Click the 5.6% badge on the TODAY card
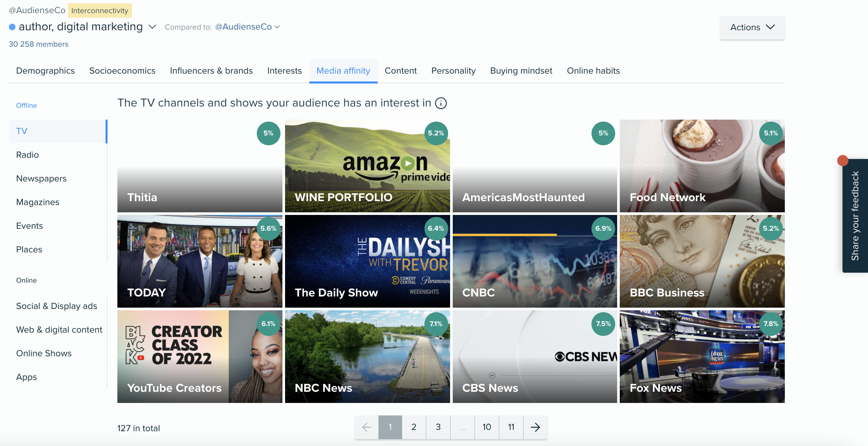The height and width of the screenshot is (446, 868). pos(268,228)
